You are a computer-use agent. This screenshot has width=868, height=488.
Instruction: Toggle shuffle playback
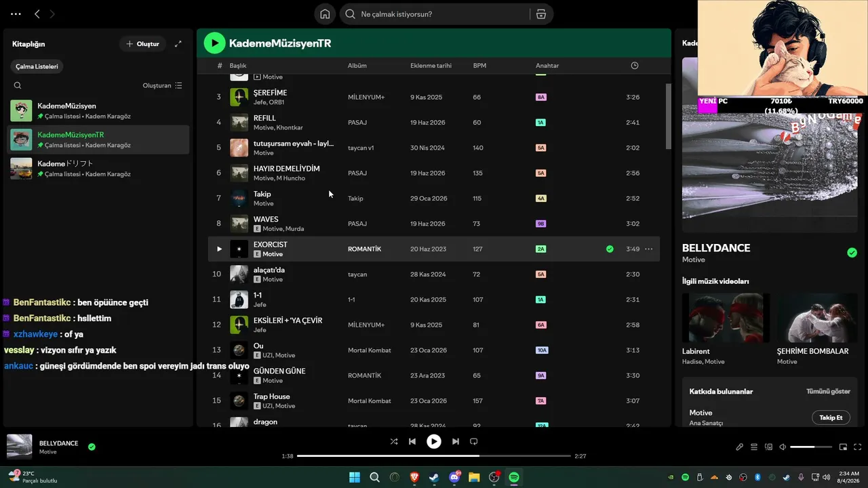pyautogui.click(x=394, y=441)
